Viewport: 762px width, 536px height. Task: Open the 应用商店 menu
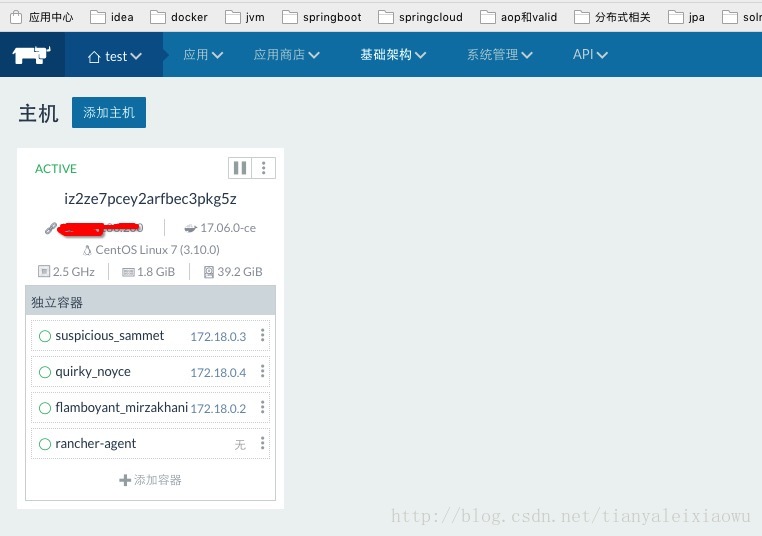click(x=286, y=54)
